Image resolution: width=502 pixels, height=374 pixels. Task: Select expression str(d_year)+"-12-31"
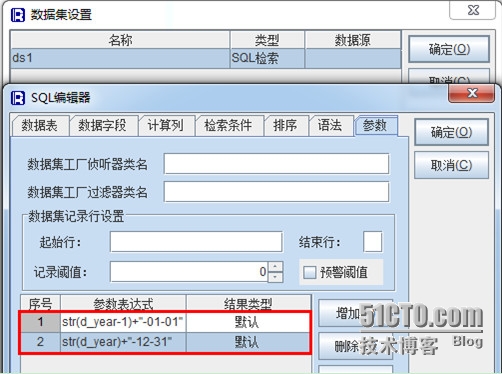click(x=123, y=342)
